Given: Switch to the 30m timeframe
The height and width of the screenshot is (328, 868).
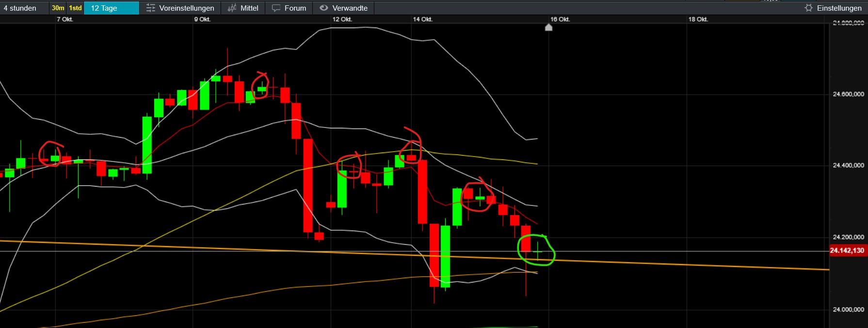Looking at the screenshot, I should 58,8.
